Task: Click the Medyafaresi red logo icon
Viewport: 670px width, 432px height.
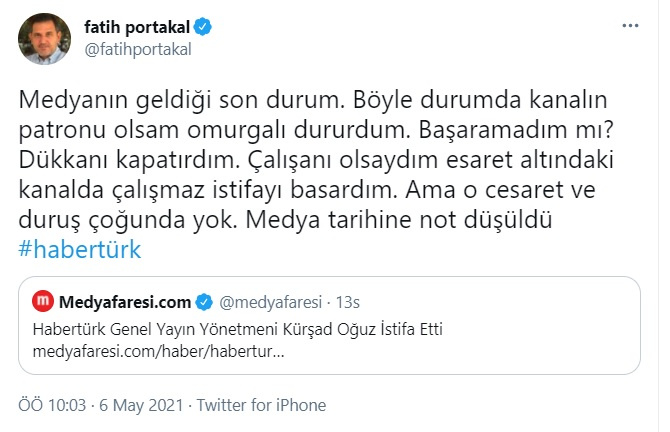Action: tap(43, 301)
